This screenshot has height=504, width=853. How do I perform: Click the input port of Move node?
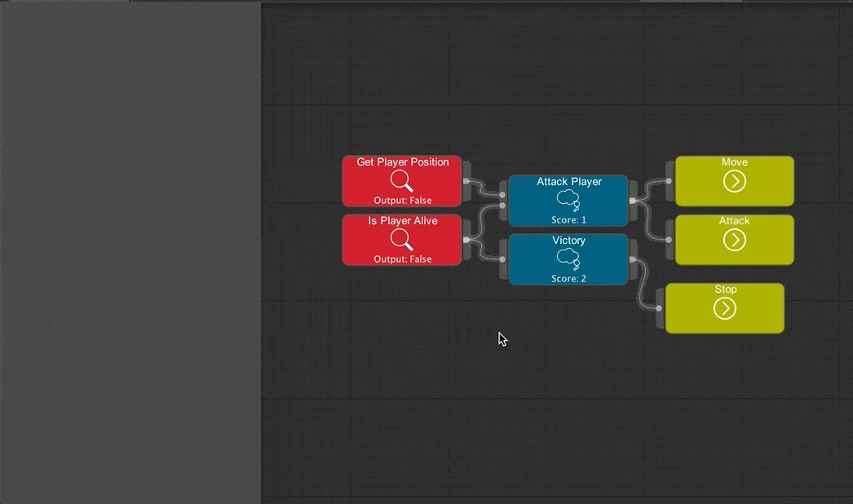(670, 181)
